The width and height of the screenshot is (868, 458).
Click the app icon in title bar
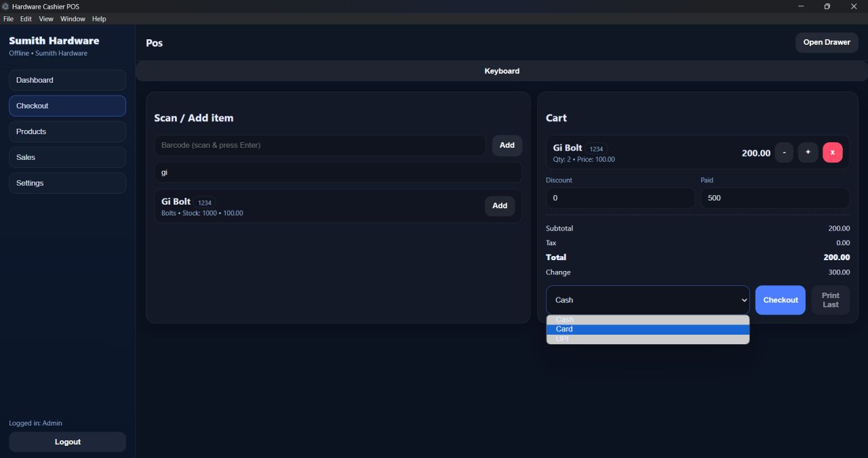pyautogui.click(x=5, y=6)
